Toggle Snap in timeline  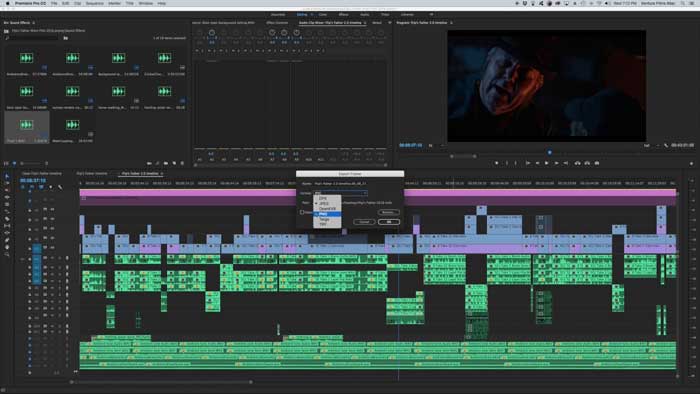pos(32,187)
